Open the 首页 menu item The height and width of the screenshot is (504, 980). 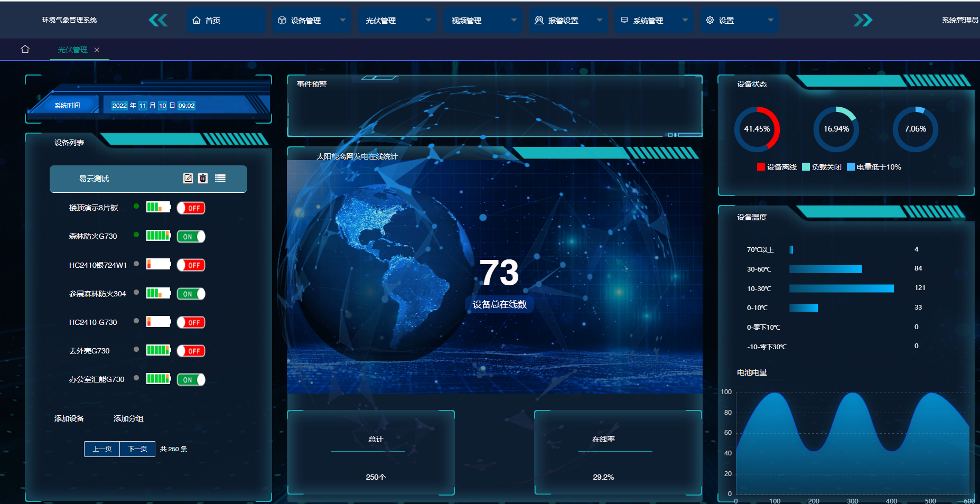point(226,21)
